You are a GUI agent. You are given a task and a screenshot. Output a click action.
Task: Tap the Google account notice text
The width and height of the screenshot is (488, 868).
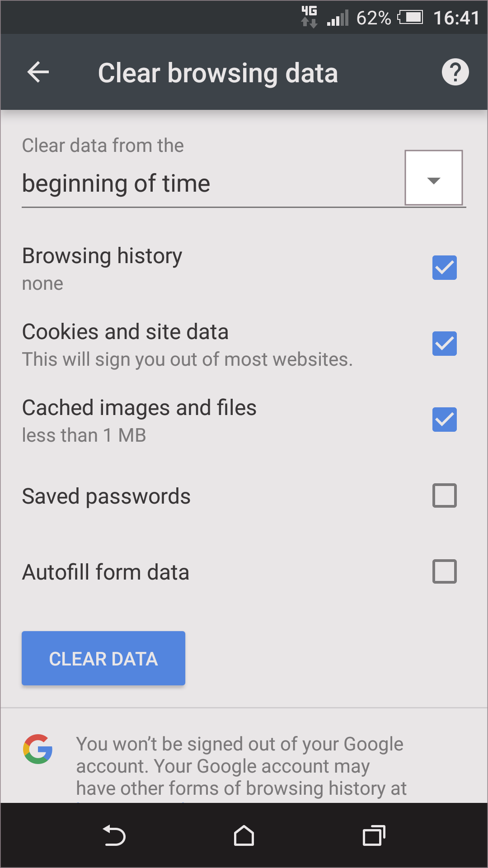tap(241, 766)
